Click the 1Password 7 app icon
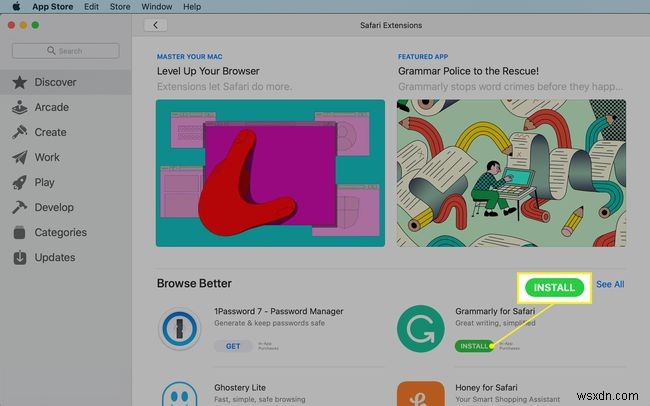The height and width of the screenshot is (406, 650). 179,328
